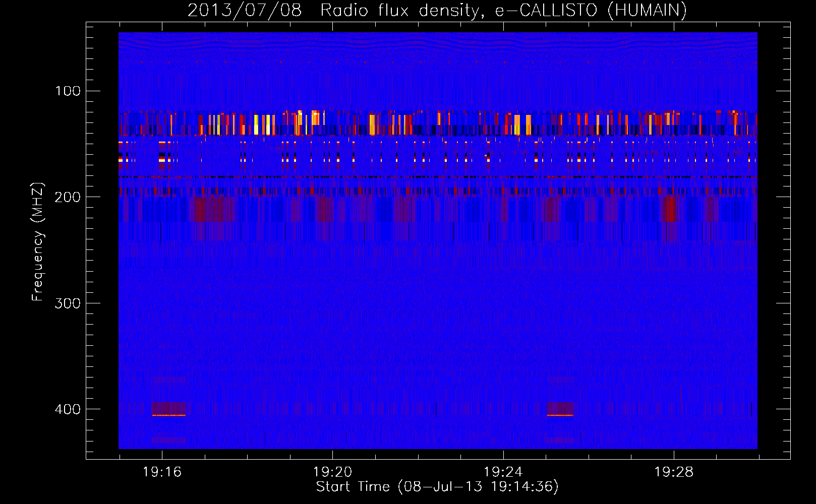Click the 300 MHz tick label
816x504 pixels.
(x=68, y=303)
